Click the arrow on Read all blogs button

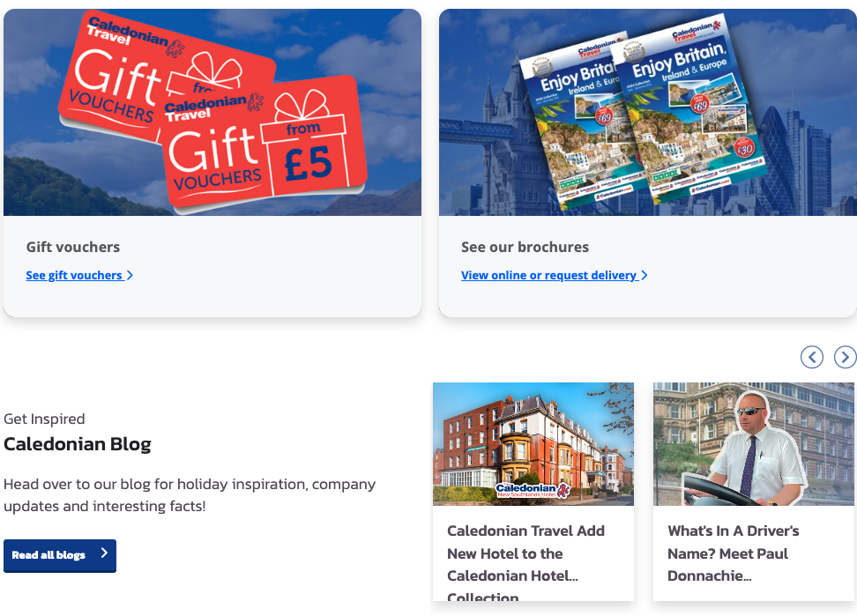pos(104,553)
